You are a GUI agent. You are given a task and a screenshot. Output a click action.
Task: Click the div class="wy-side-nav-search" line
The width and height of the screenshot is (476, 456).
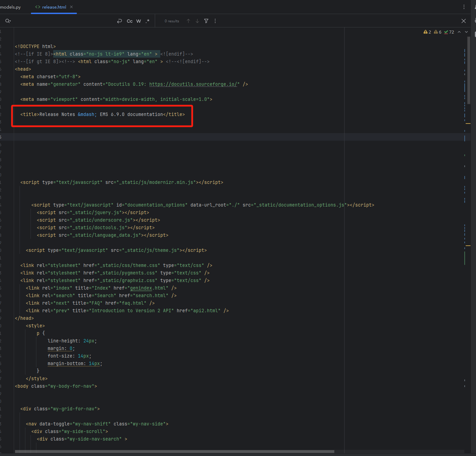coord(82,439)
